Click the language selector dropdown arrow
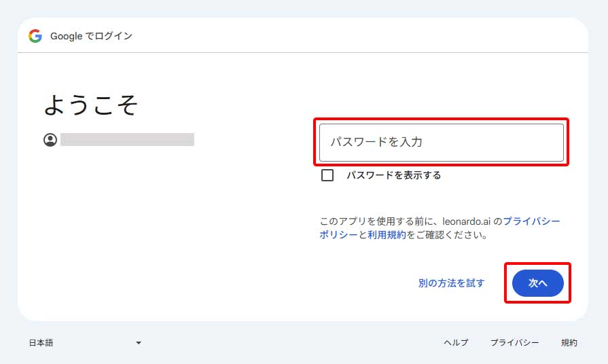The image size is (608, 364). [139, 343]
